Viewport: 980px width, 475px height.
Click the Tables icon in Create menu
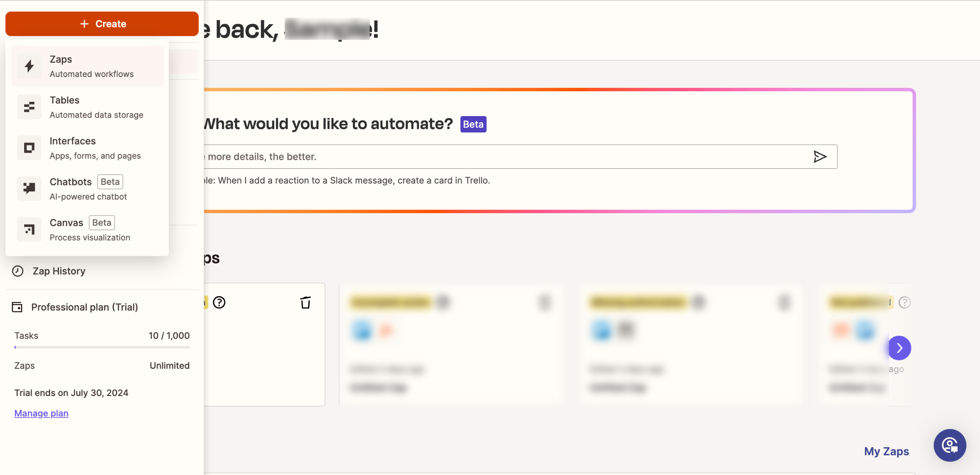(x=29, y=107)
